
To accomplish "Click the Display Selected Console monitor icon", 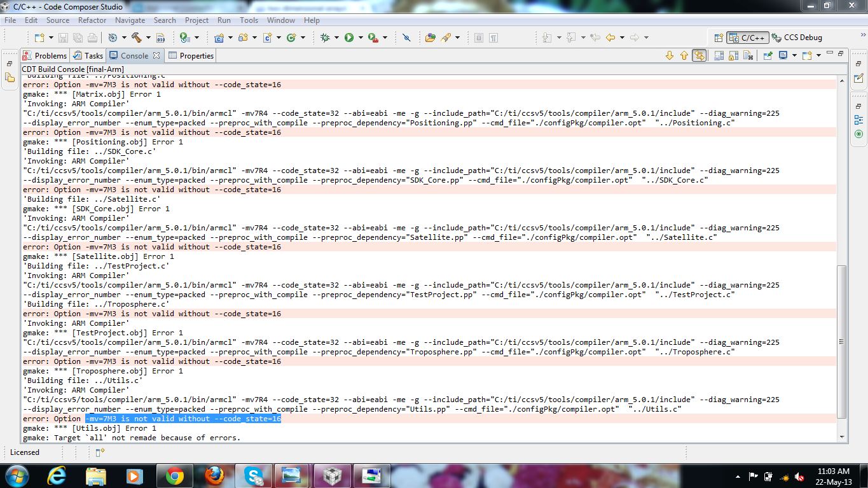I will coord(783,55).
